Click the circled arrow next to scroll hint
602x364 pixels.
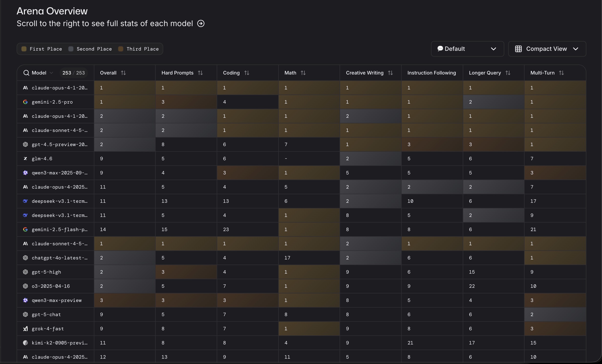[201, 23]
